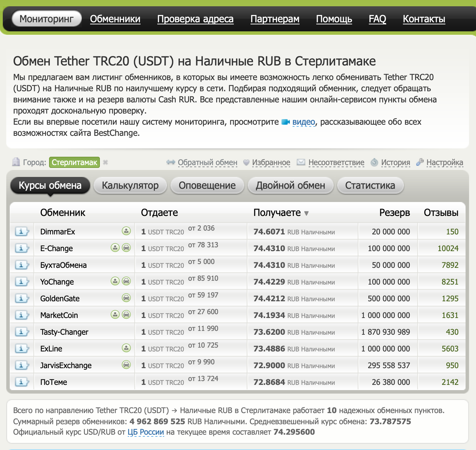Click the car delivery icon next to E-Change
The width and height of the screenshot is (476, 450).
(126, 247)
